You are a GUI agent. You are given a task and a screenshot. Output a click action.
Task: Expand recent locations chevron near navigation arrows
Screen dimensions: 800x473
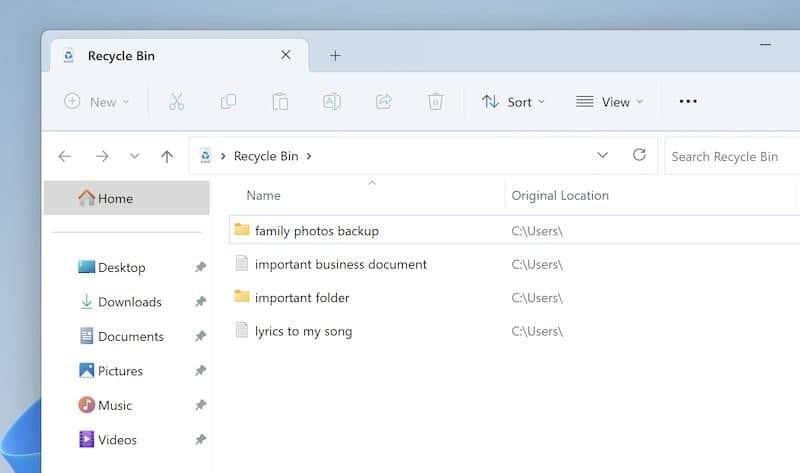pyautogui.click(x=135, y=156)
